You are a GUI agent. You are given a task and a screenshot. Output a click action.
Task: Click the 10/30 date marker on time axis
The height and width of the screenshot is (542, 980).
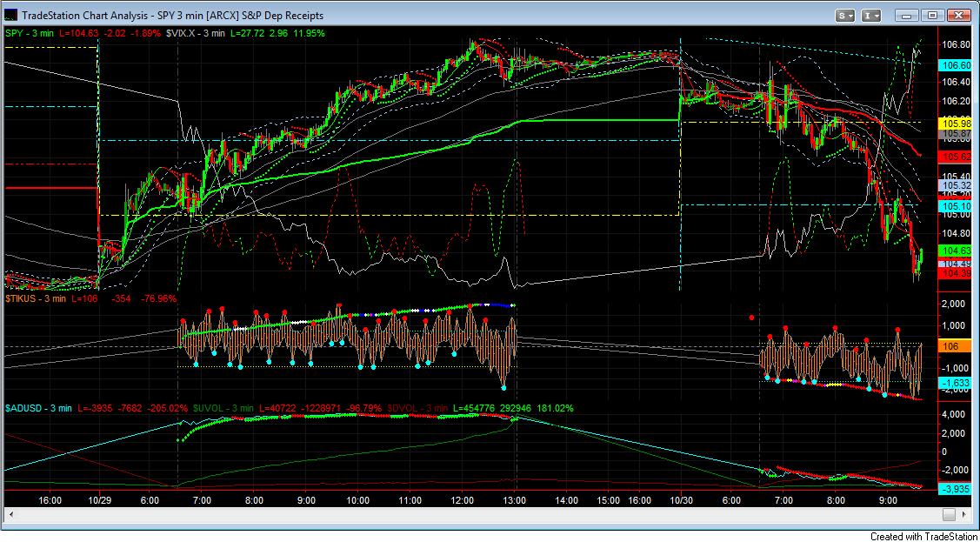click(x=679, y=500)
